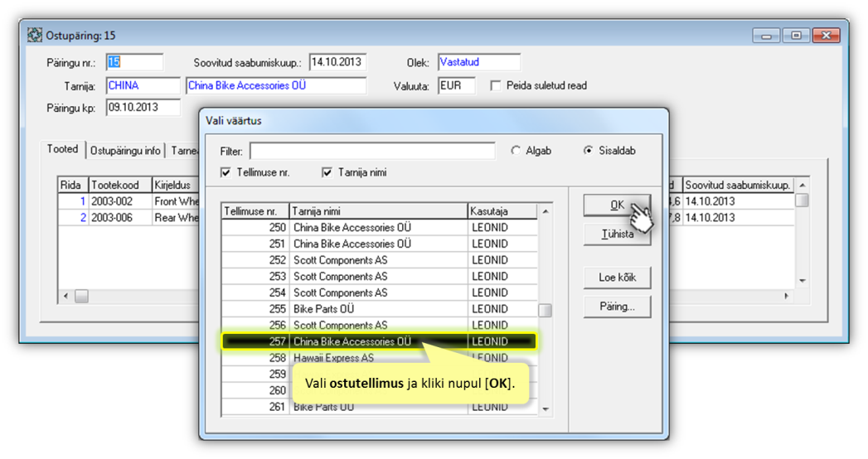This screenshot has height=459, width=868.
Task: Click the Ostupäring window title icon
Action: pyautogui.click(x=35, y=36)
